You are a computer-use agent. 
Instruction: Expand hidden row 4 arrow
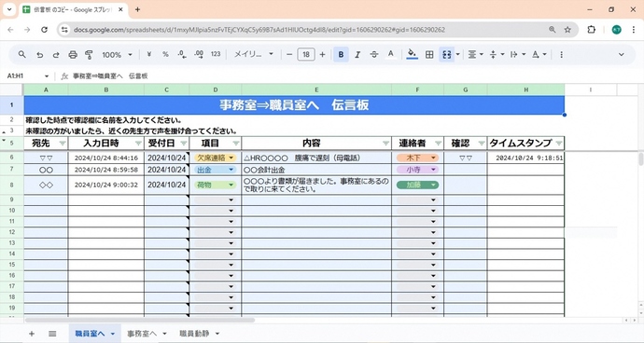(4, 141)
